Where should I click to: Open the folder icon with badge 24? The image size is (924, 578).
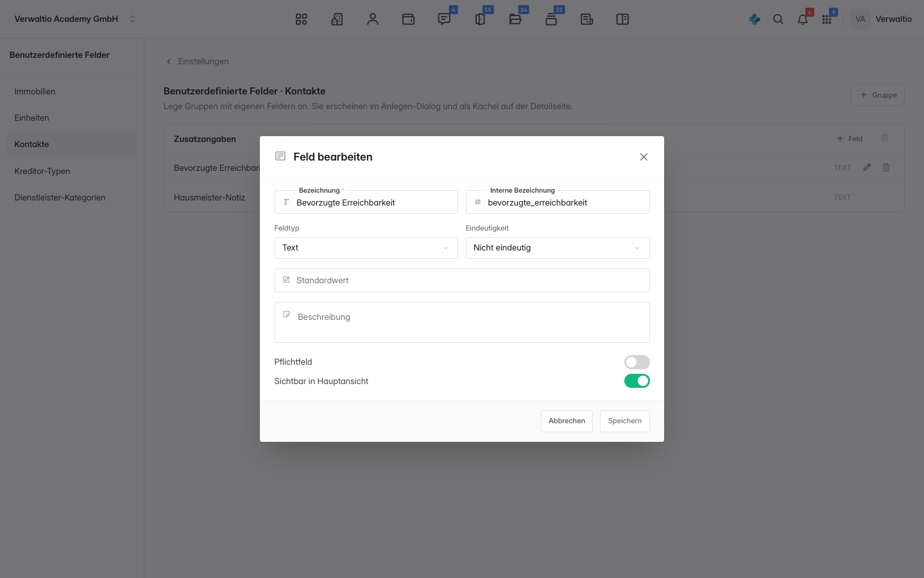(515, 19)
